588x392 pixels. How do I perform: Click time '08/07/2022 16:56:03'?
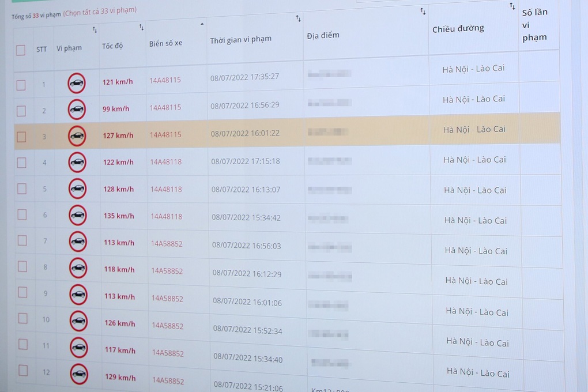(x=247, y=246)
